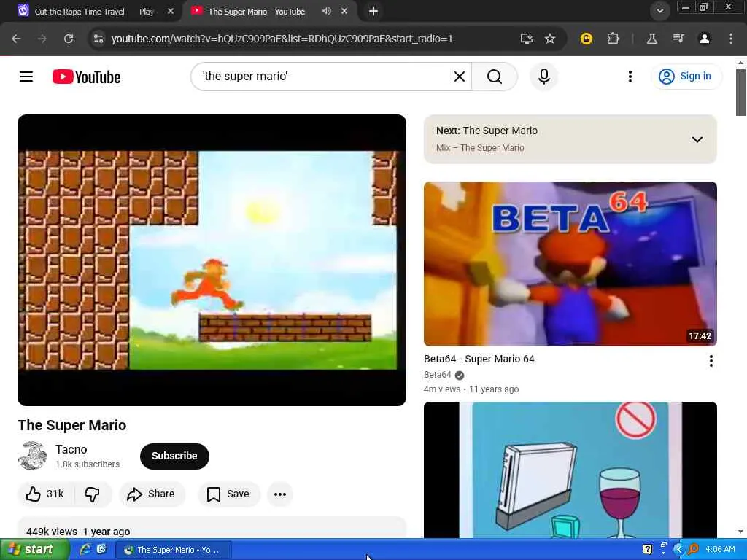Reload the YouTube page
This screenshot has width=747, height=560.
[69, 39]
